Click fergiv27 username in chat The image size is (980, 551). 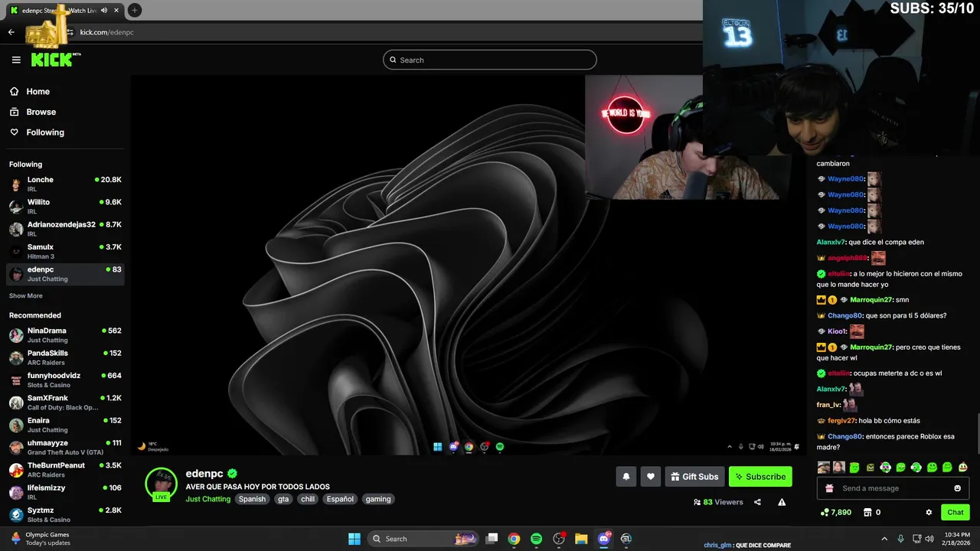pyautogui.click(x=841, y=420)
